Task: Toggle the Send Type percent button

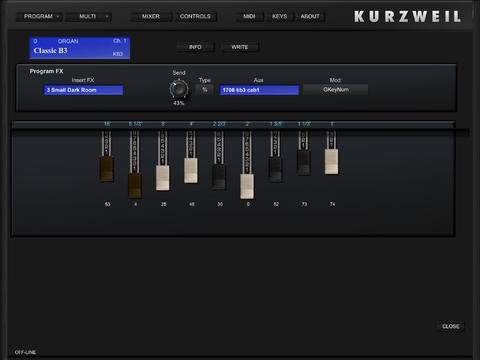Action: pos(205,89)
